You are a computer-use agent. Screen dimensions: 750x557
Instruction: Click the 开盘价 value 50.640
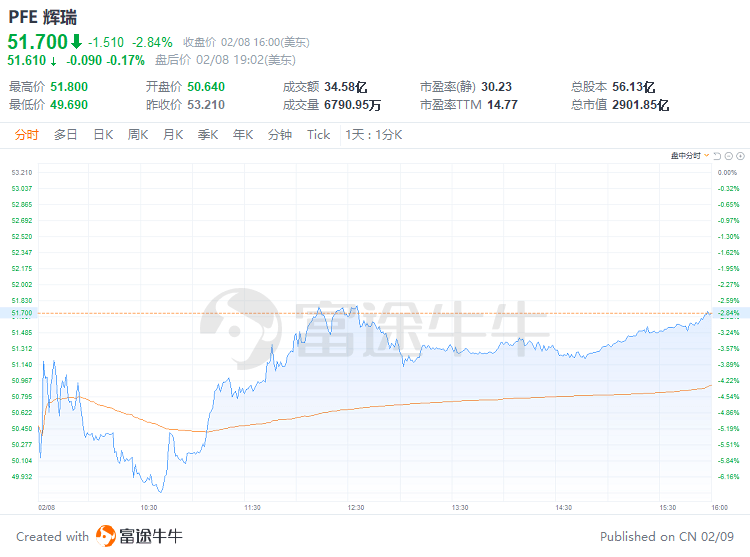(206, 87)
